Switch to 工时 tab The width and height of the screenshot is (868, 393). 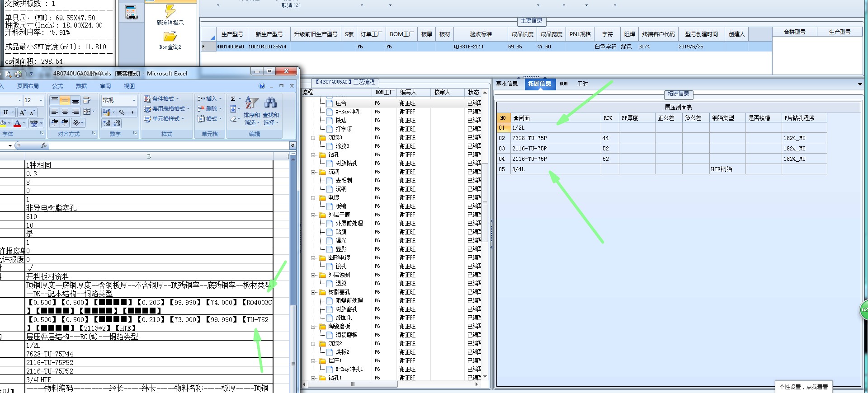[582, 84]
